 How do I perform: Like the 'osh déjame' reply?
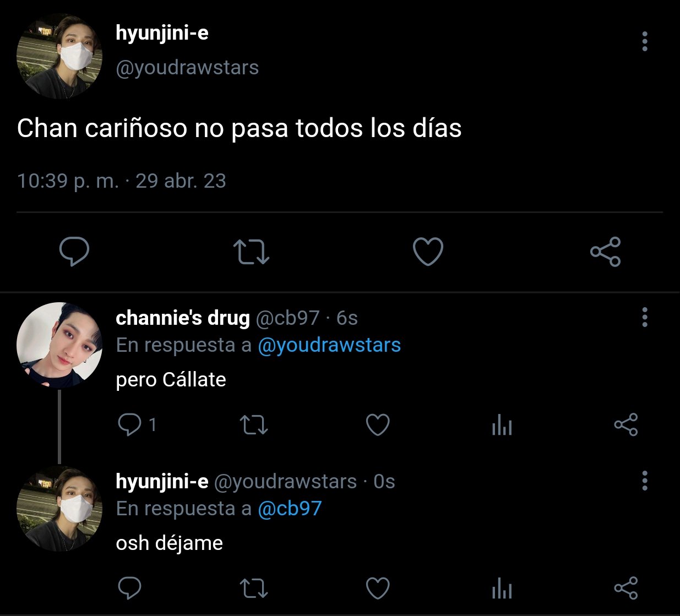coord(378,588)
